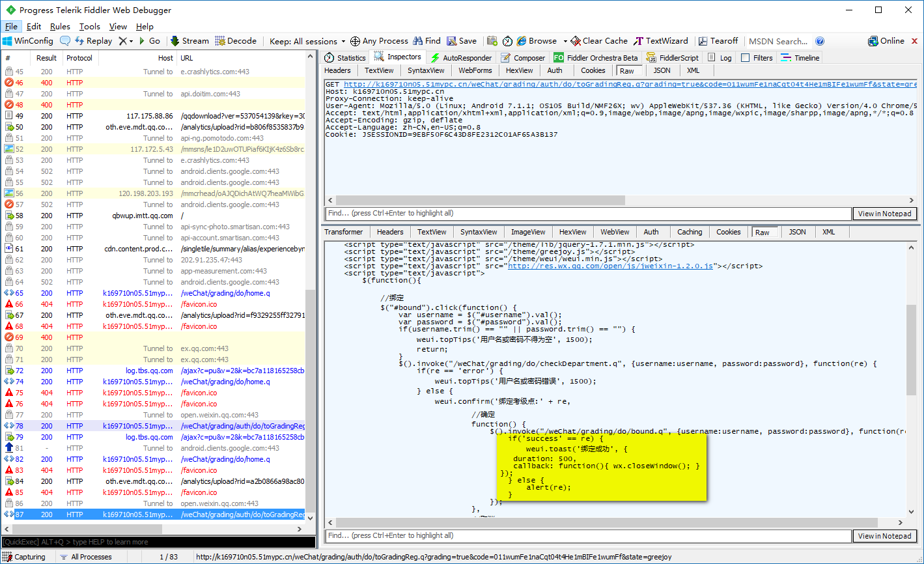
Task: Click the Tearoff button
Action: coord(718,41)
